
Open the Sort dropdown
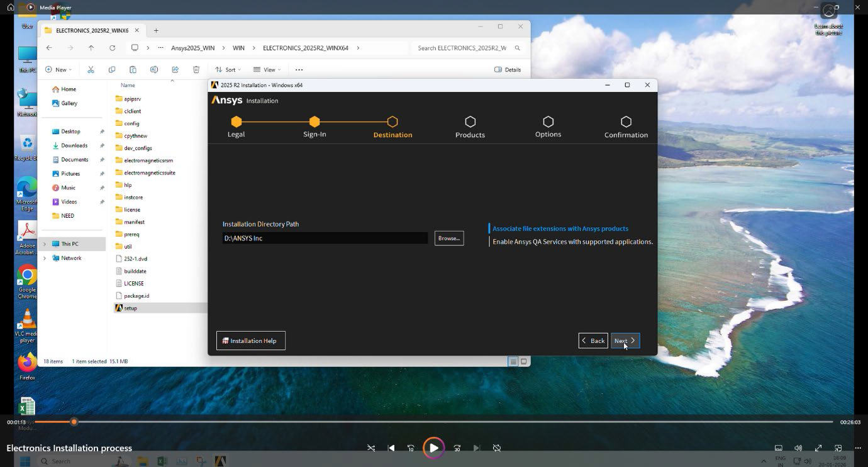(x=228, y=70)
